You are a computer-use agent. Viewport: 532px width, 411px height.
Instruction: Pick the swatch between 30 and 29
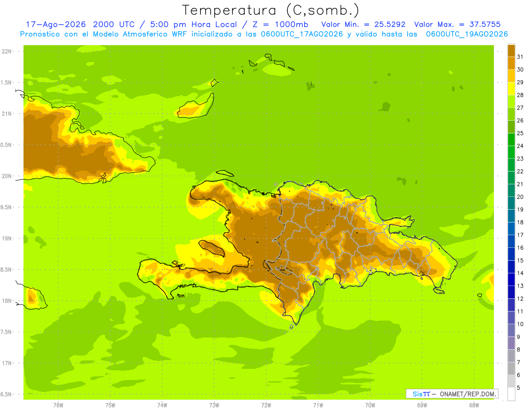(x=511, y=76)
